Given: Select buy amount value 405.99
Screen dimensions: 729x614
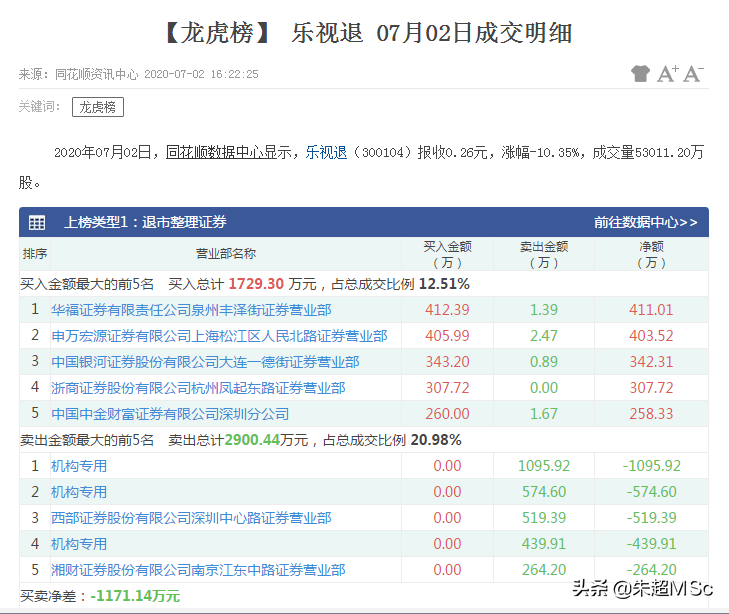Looking at the screenshot, I should point(447,336).
